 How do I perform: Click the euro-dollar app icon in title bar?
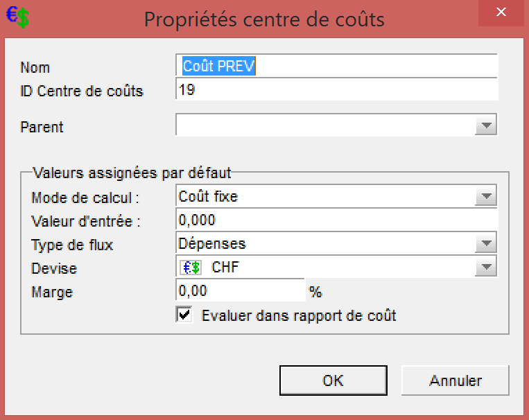(x=17, y=17)
